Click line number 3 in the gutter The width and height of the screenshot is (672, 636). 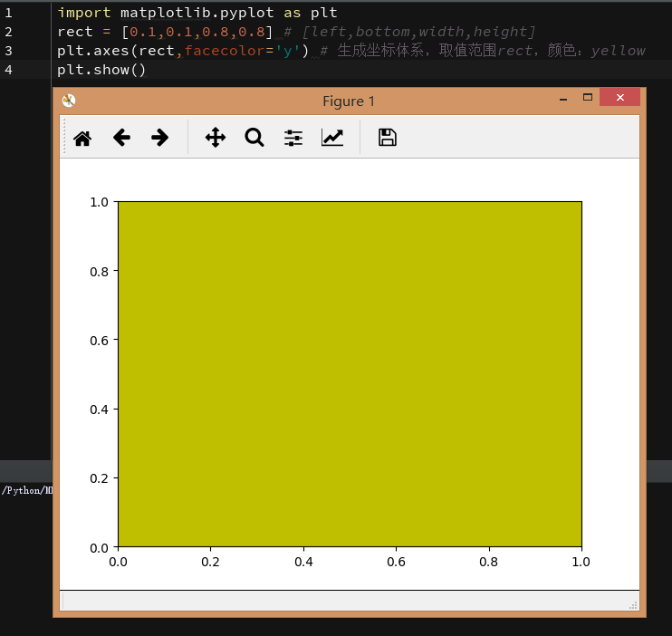8,51
